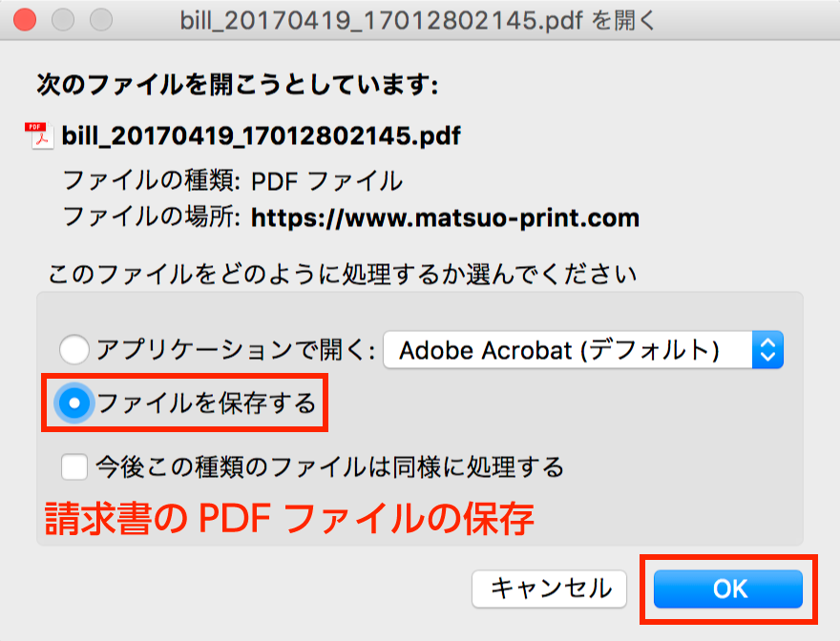This screenshot has width=840, height=641.
Task: Click the ファイルの種類: PDF ファイル line
Action: (232, 180)
